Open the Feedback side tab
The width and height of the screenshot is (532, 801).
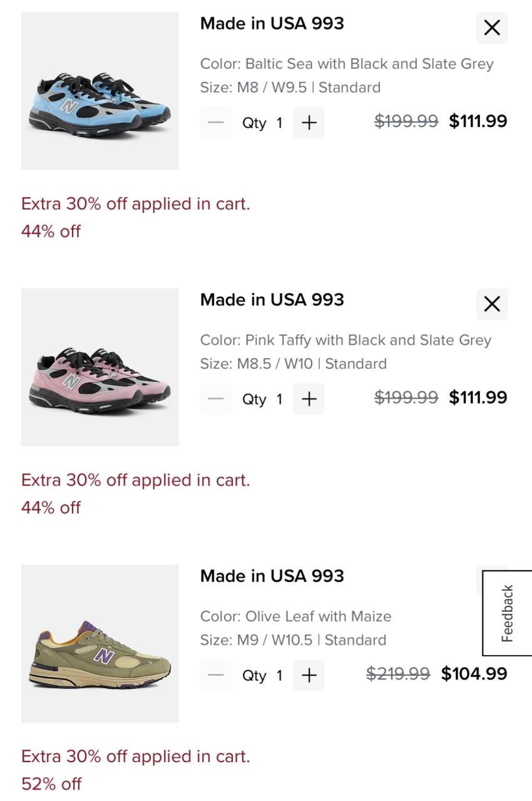click(x=507, y=613)
